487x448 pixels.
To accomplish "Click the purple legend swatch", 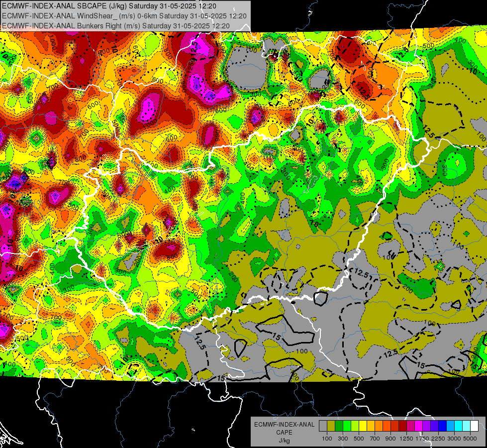I will coord(427,426).
